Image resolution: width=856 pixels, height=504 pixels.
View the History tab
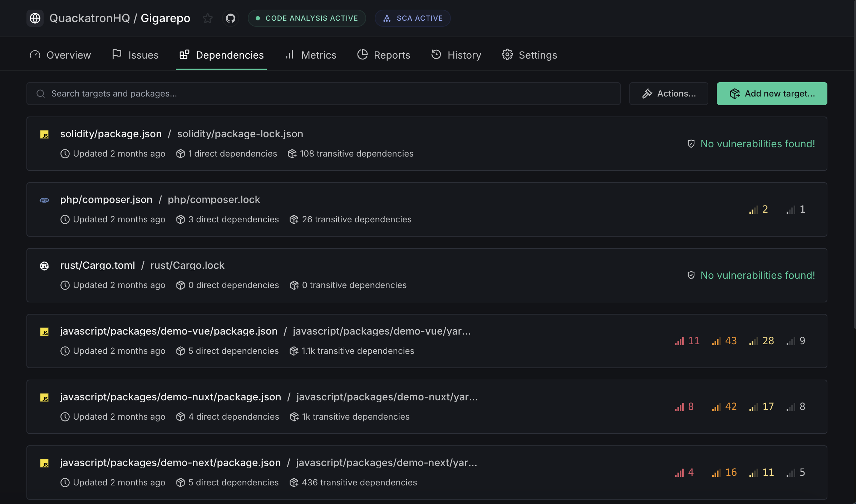click(x=456, y=55)
